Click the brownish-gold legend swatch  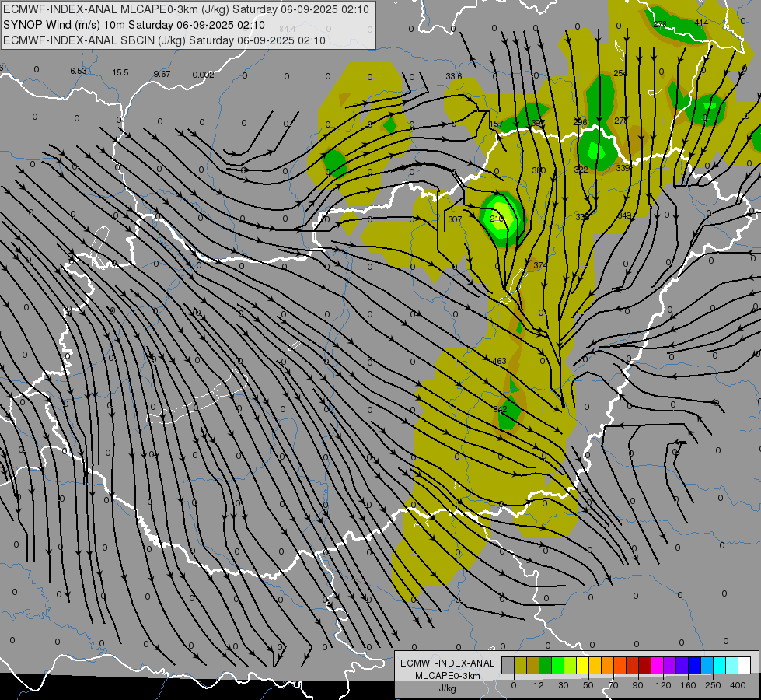click(533, 665)
